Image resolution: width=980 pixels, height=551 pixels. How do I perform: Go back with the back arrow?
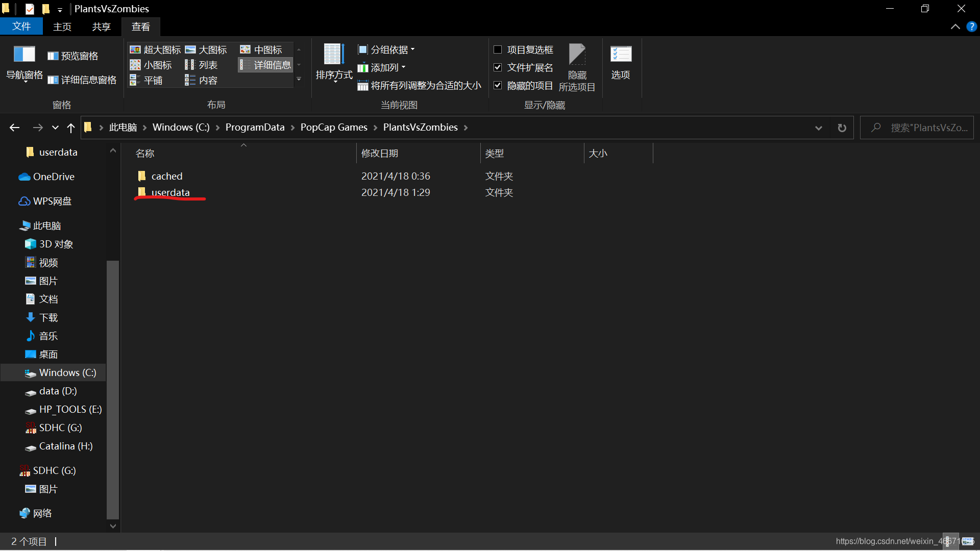coord(15,128)
